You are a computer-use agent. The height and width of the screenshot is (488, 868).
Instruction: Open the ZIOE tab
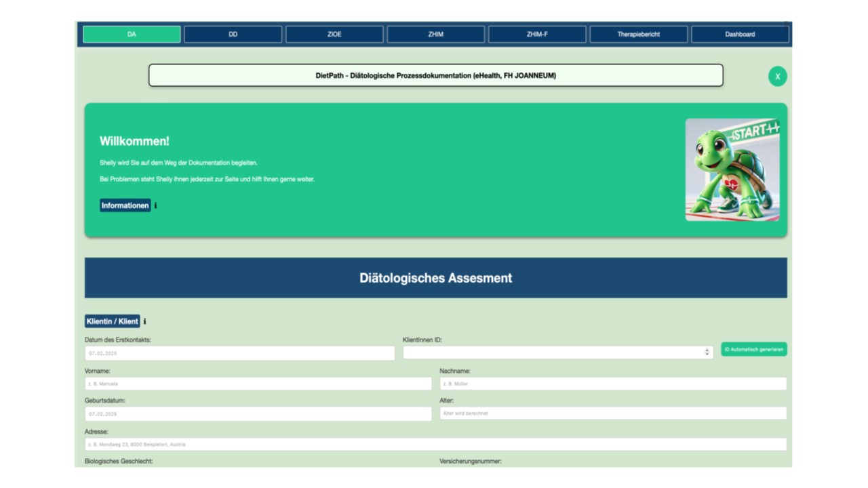[x=334, y=35]
